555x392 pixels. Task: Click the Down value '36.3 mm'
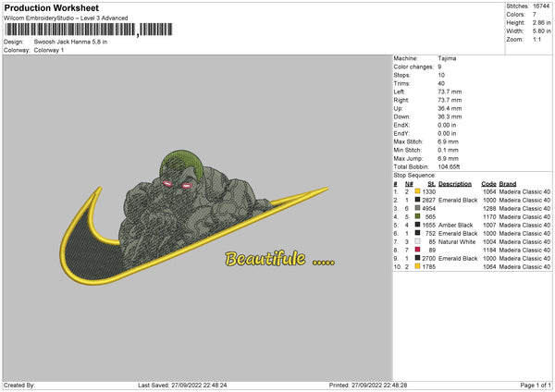[x=450, y=116]
